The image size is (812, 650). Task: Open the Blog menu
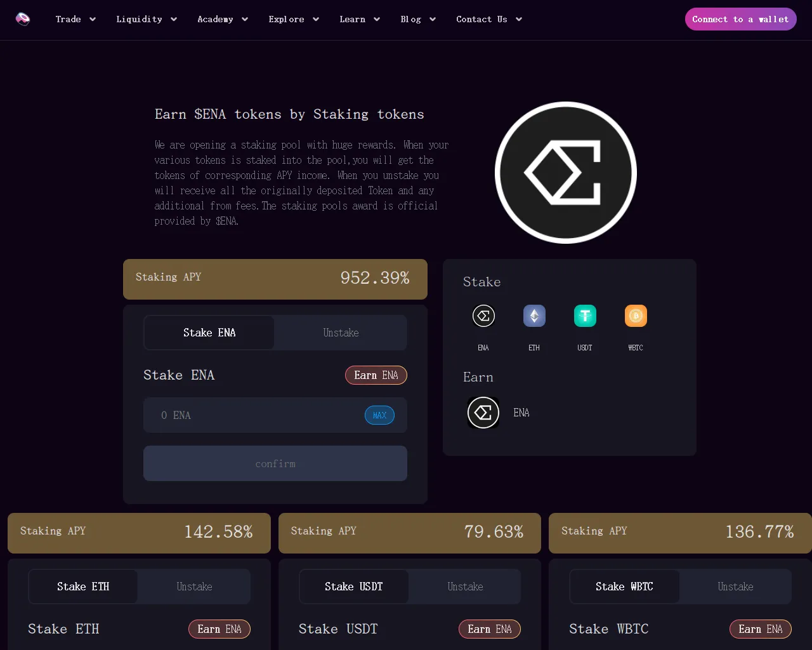(x=411, y=19)
